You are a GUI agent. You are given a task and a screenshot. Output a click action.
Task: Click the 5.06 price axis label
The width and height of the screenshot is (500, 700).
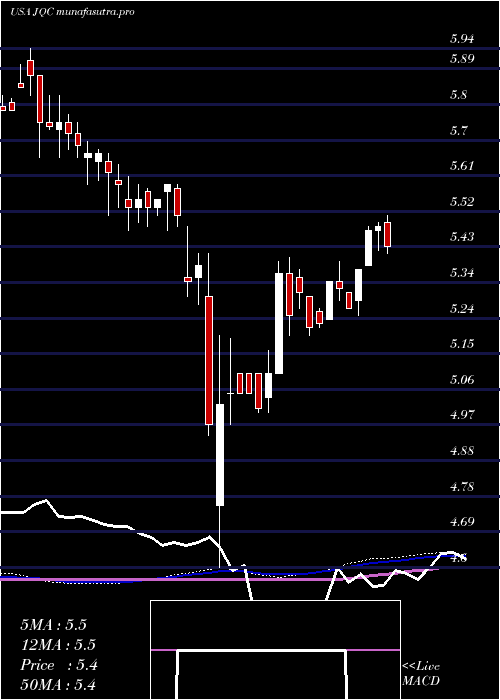462,379
